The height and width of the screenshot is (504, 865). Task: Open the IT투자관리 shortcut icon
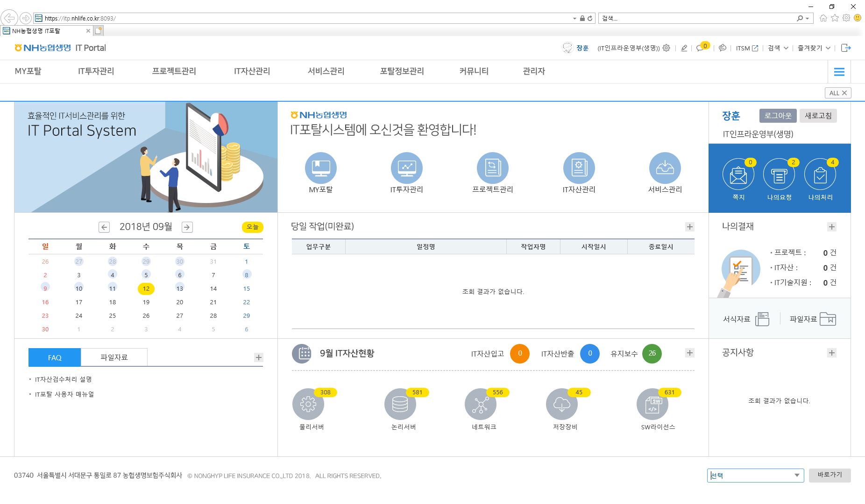click(x=406, y=168)
